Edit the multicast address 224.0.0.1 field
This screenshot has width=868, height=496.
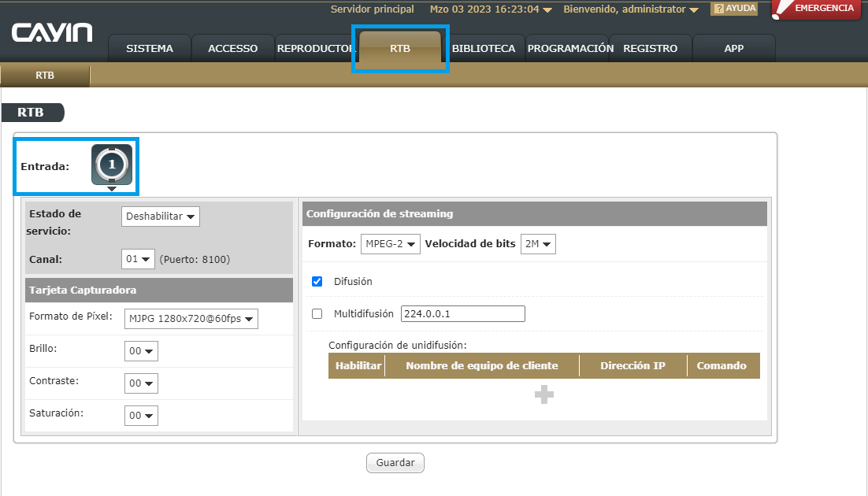(x=463, y=314)
